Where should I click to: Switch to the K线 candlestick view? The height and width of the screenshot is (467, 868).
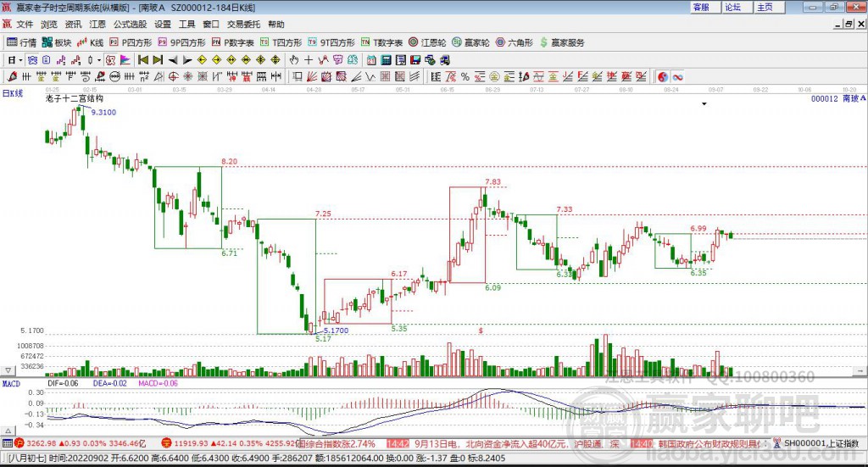[x=90, y=42]
